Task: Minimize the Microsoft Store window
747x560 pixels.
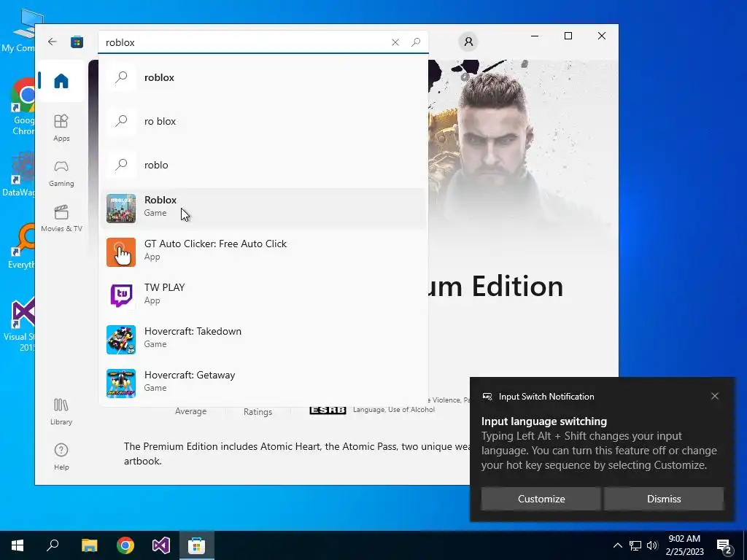Action: pos(535,36)
